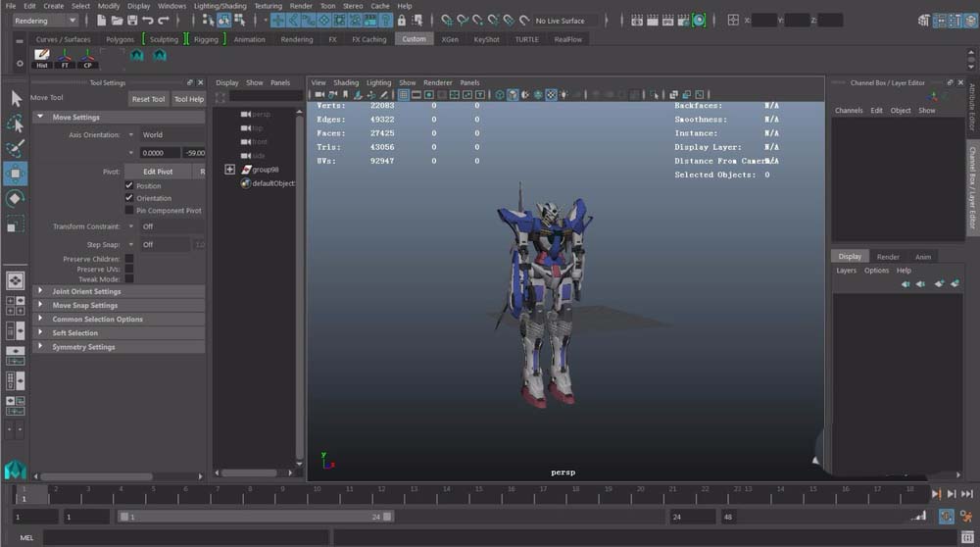Click the playback range slider bar
This screenshot has height=547, width=980.
pyautogui.click(x=255, y=516)
